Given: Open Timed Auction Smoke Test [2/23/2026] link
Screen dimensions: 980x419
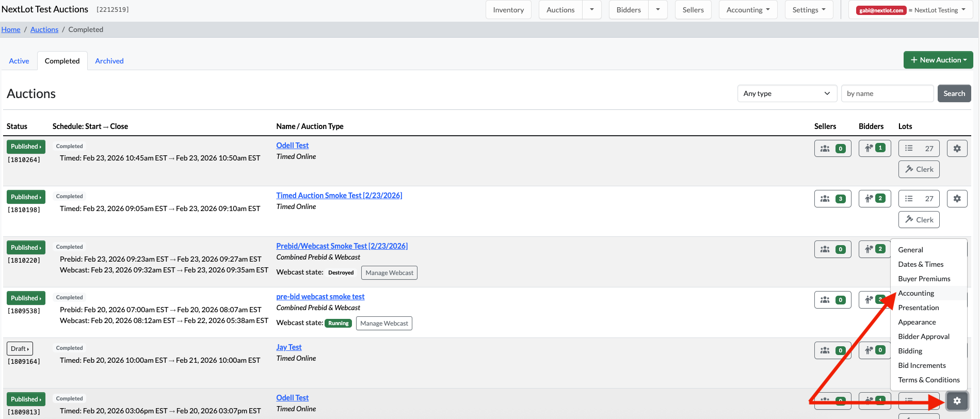Looking at the screenshot, I should tap(339, 196).
